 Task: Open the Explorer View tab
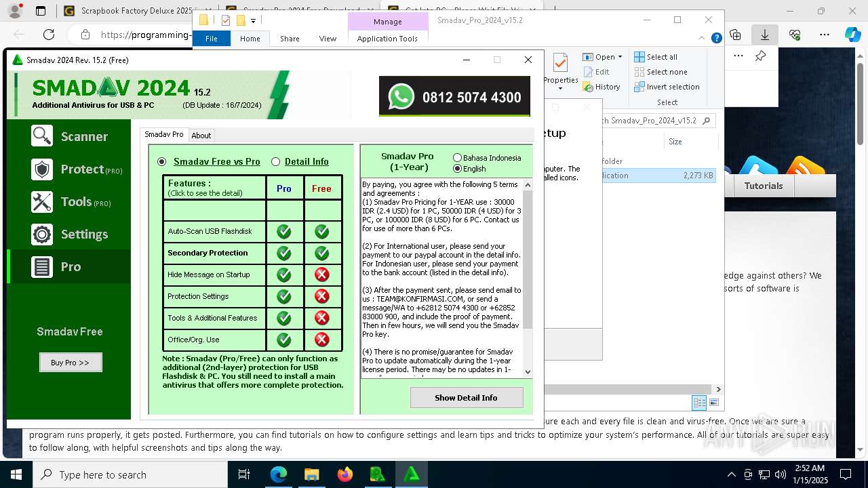coord(328,39)
